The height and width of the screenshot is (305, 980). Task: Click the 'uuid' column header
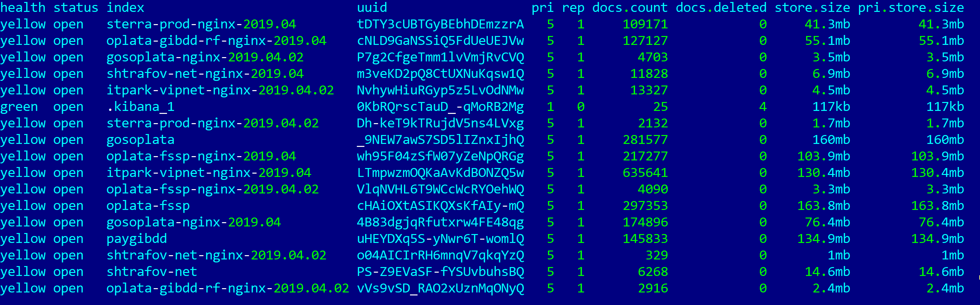372,8
